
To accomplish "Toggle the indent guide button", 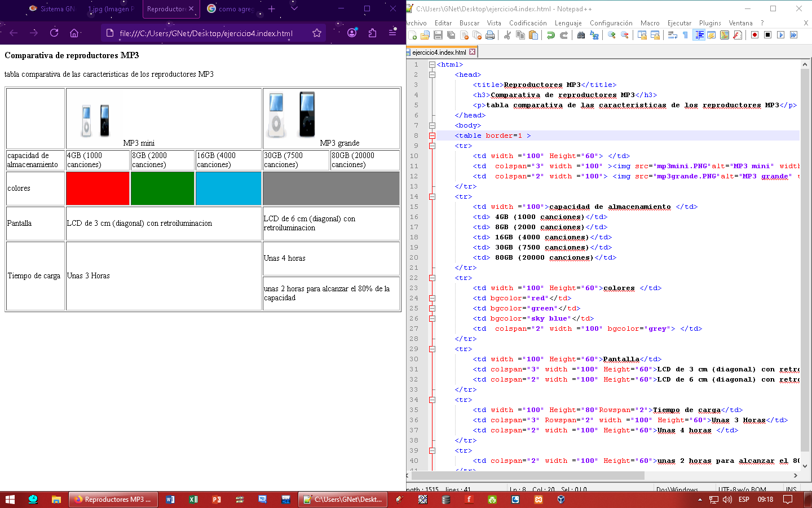I will pyautogui.click(x=699, y=35).
